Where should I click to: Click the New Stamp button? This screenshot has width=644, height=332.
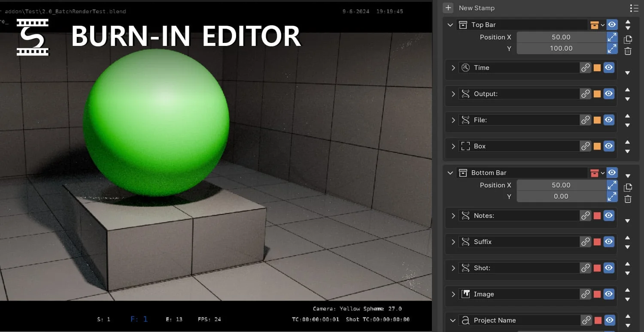[448, 8]
